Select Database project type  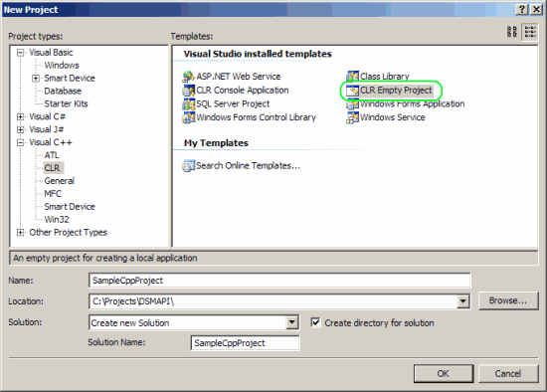tap(63, 92)
